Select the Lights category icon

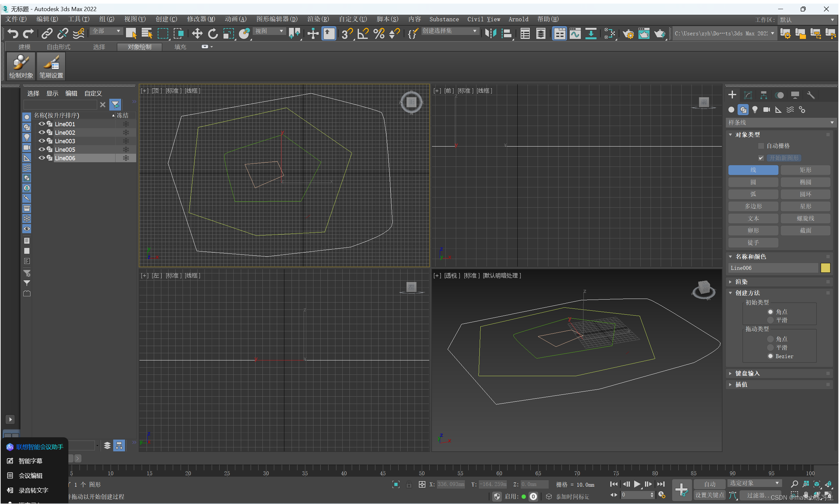coord(755,110)
